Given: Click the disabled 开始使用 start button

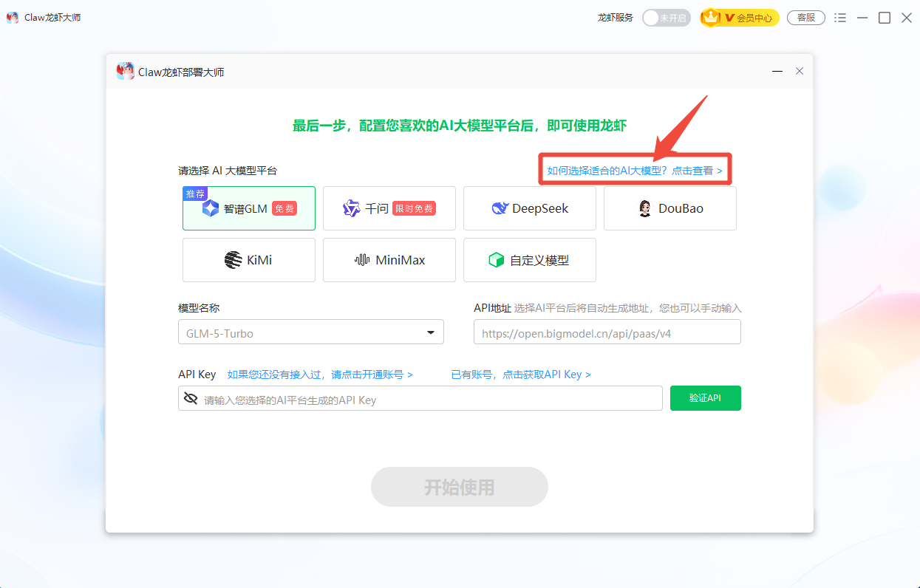Looking at the screenshot, I should (459, 487).
